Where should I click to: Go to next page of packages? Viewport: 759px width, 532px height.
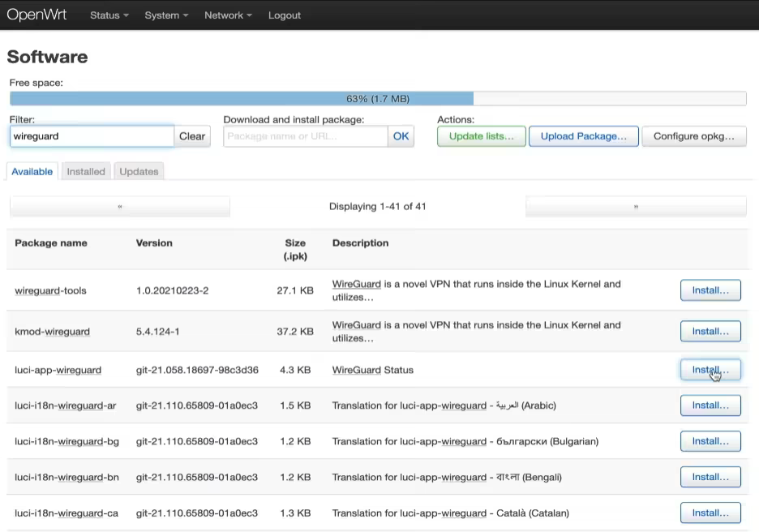[x=635, y=207]
